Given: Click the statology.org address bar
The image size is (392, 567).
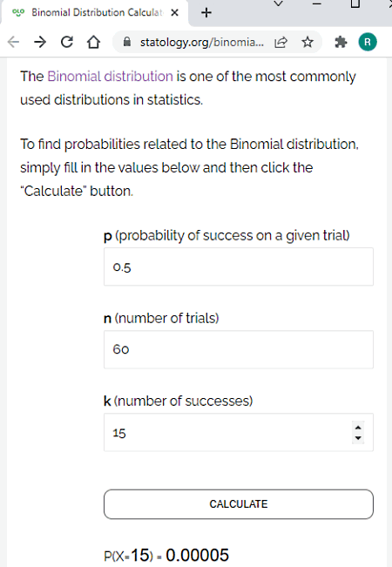Looking at the screenshot, I should click(x=201, y=43).
